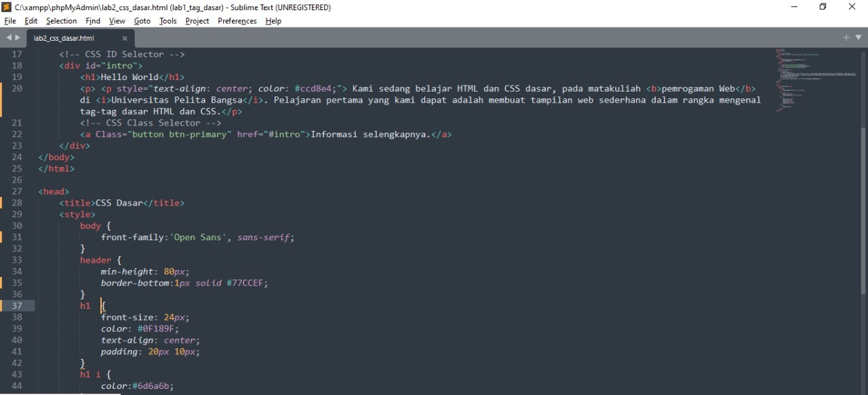Open the Goto menu
Screen dimensions: 868x395
142,21
